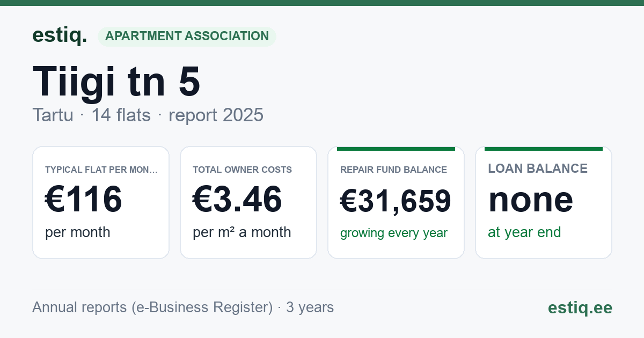
Task: Click the €3.46 value
Action: [237, 200]
